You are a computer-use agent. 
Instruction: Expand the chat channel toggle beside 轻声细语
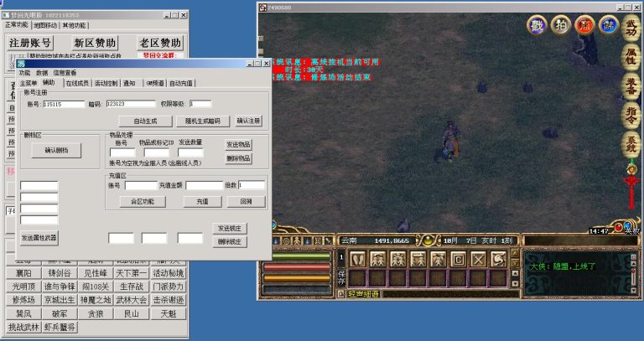(x=341, y=294)
